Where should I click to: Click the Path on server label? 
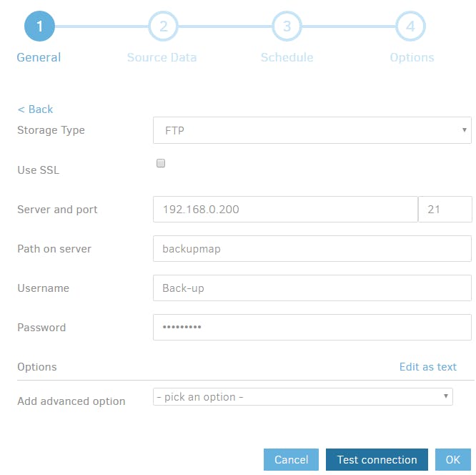(x=54, y=249)
